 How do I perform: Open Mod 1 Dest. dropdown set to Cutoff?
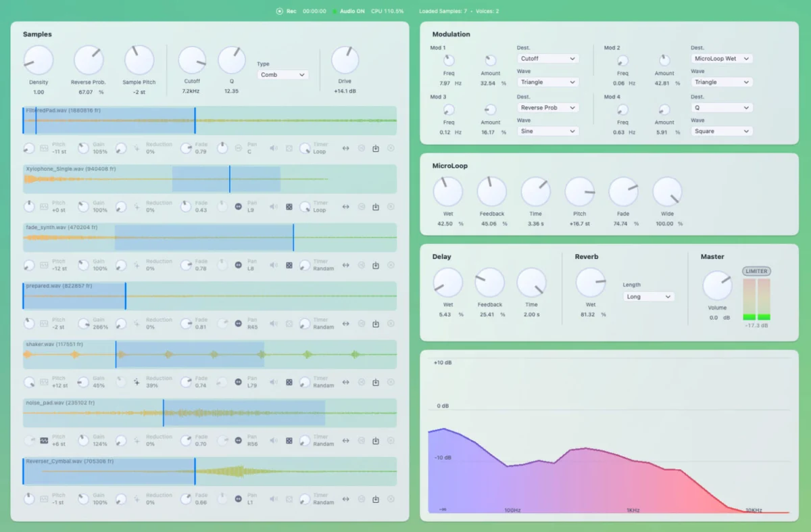click(547, 59)
